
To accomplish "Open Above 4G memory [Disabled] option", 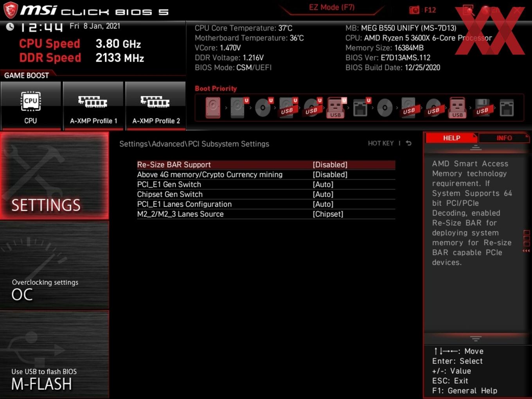I will tap(330, 174).
